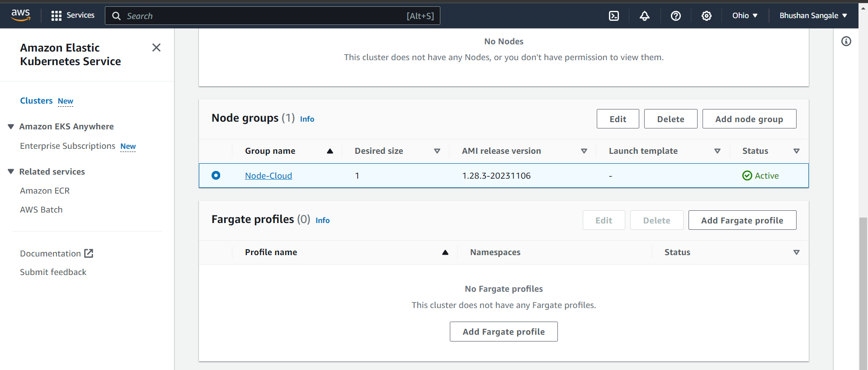
Task: Sort node groups by Status arrow
Action: click(x=797, y=151)
